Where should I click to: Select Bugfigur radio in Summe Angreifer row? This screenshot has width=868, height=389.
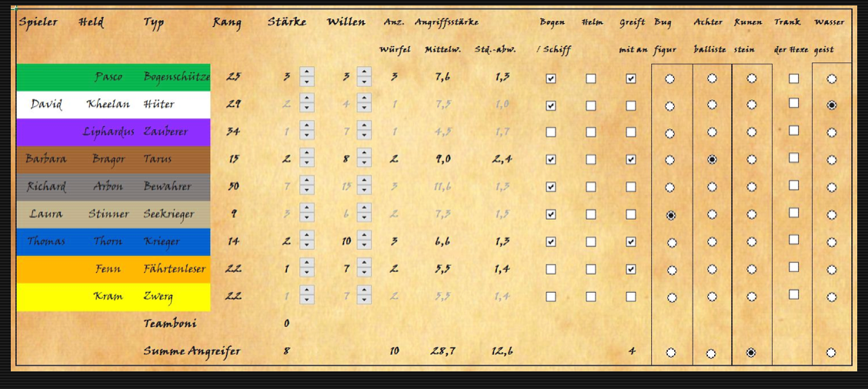tap(671, 353)
